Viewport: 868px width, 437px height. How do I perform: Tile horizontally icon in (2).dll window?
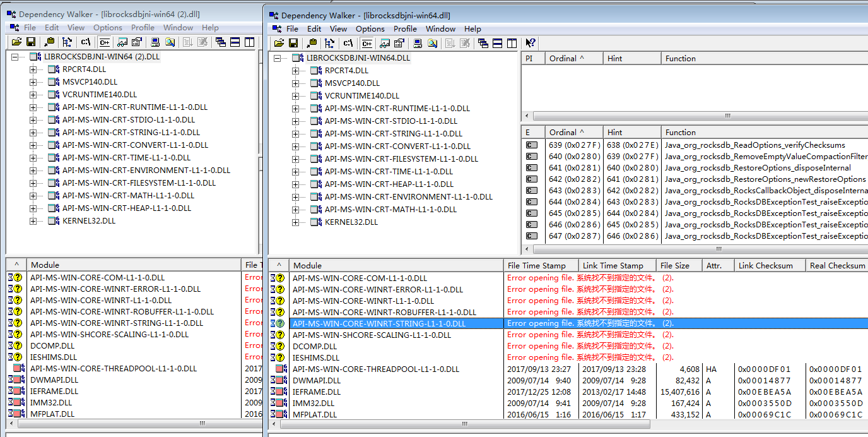(235, 42)
